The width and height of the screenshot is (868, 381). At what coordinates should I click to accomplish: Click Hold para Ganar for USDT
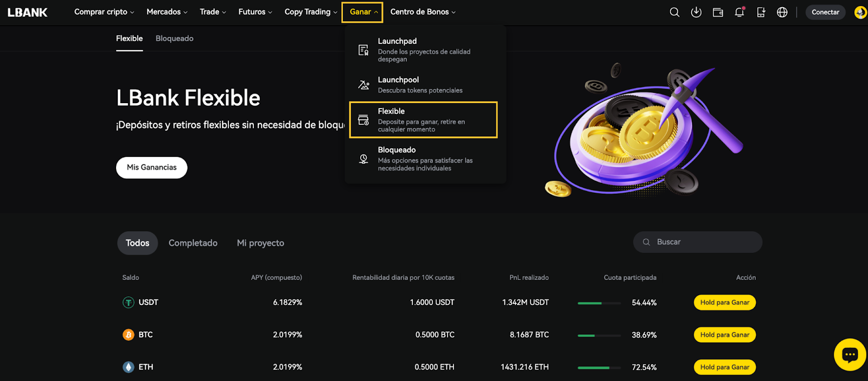[725, 302]
